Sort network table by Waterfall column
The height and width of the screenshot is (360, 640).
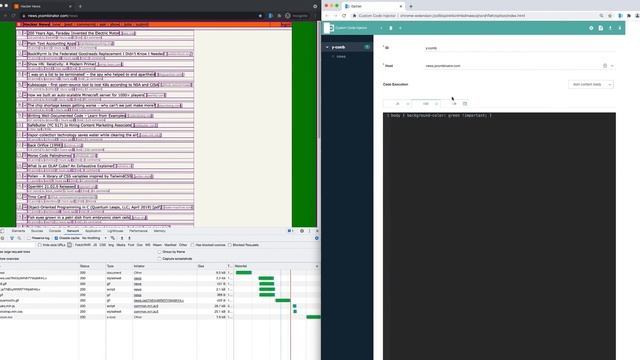click(x=276, y=266)
